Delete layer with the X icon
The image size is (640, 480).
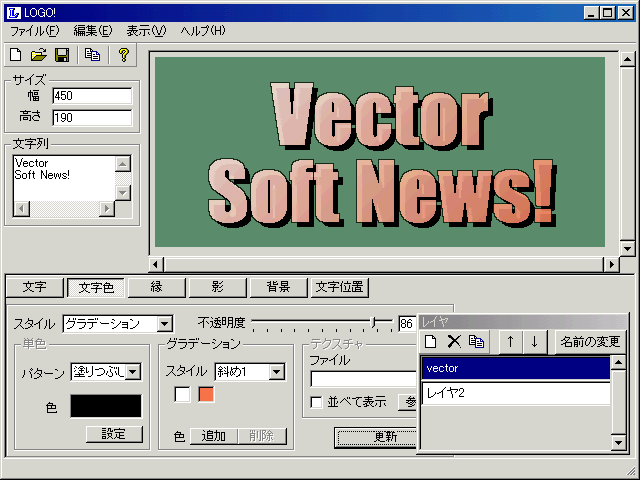point(453,342)
